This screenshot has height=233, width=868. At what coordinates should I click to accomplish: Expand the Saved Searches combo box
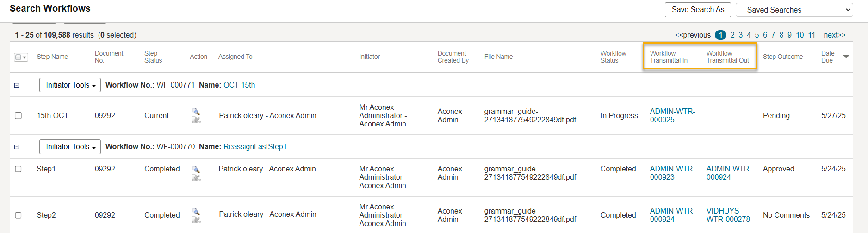click(794, 10)
